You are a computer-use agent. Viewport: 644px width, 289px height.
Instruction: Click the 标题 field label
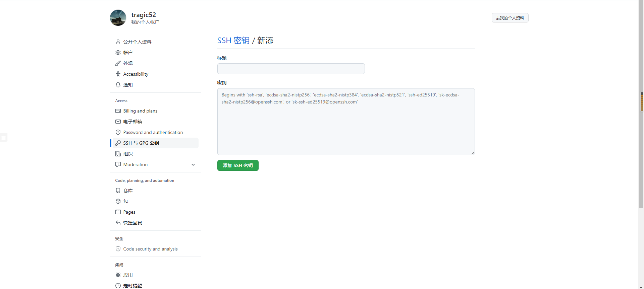click(x=222, y=58)
